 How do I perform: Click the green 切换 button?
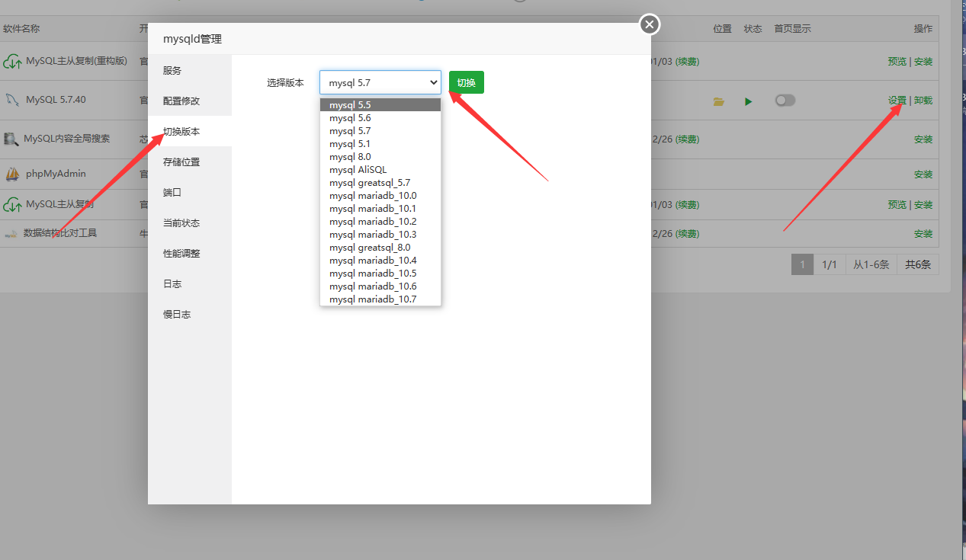point(467,82)
